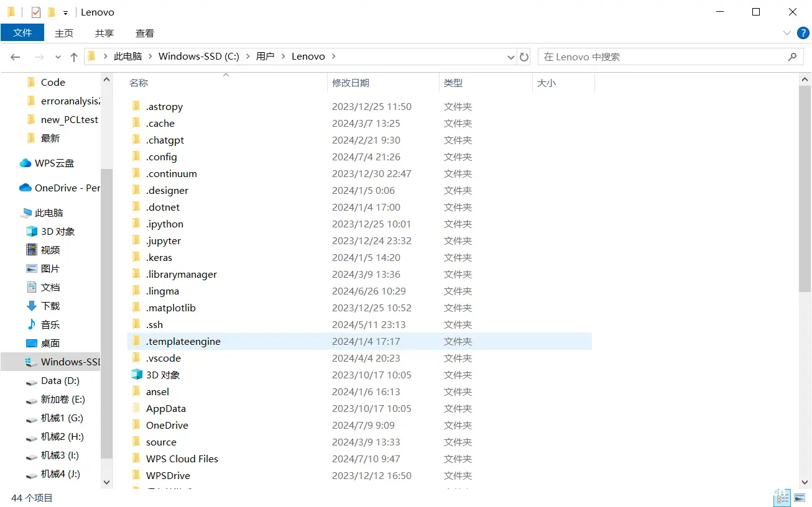Open the 查看 ribbon tab

click(x=145, y=33)
